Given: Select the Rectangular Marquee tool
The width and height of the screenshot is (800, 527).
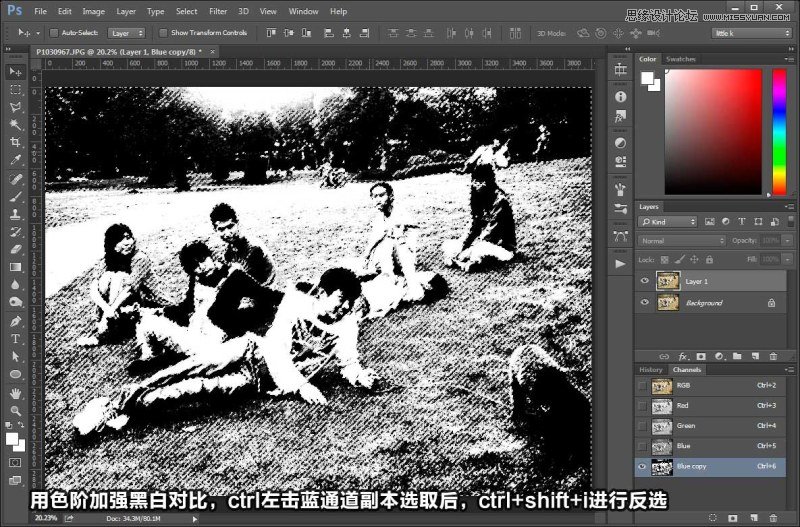Looking at the screenshot, I should (15, 90).
